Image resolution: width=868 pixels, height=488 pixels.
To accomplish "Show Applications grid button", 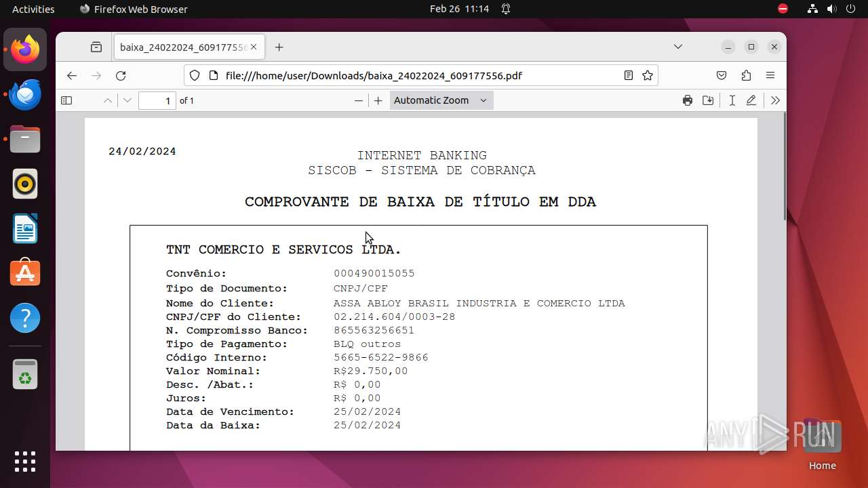I will [x=25, y=462].
